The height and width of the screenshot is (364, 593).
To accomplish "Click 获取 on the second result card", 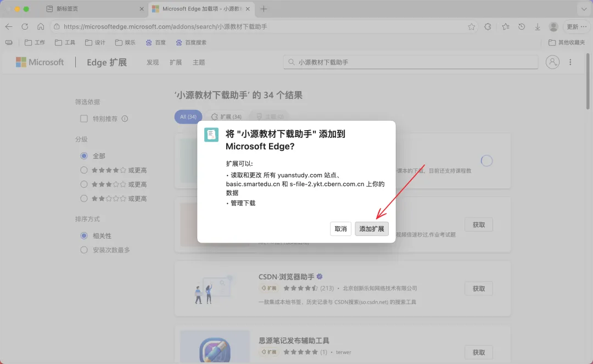I will (479, 225).
